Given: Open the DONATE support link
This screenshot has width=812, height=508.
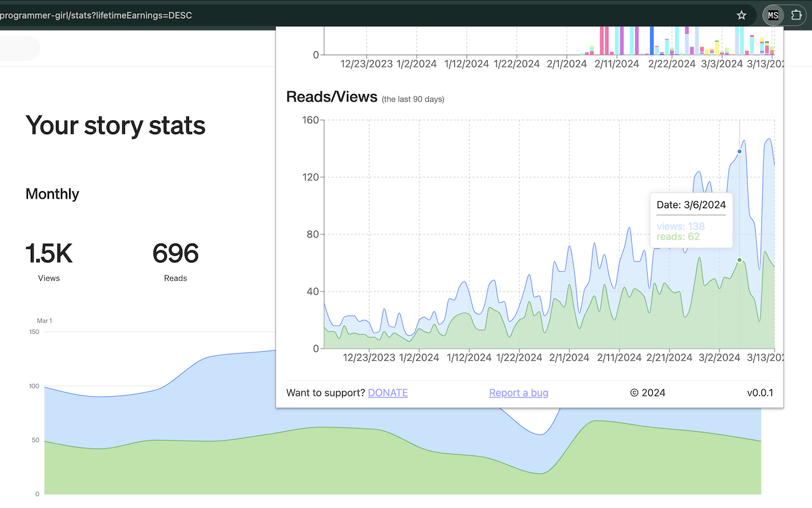Looking at the screenshot, I should coord(388,392).
